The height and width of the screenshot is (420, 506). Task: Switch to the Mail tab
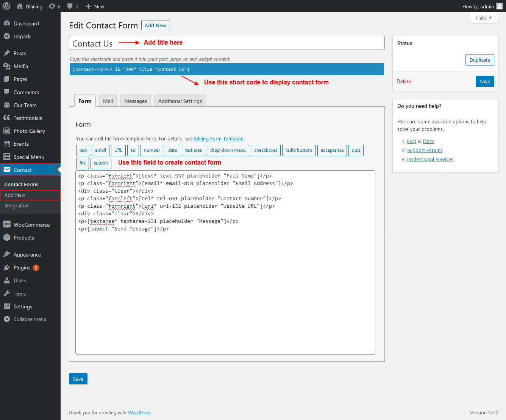click(108, 101)
